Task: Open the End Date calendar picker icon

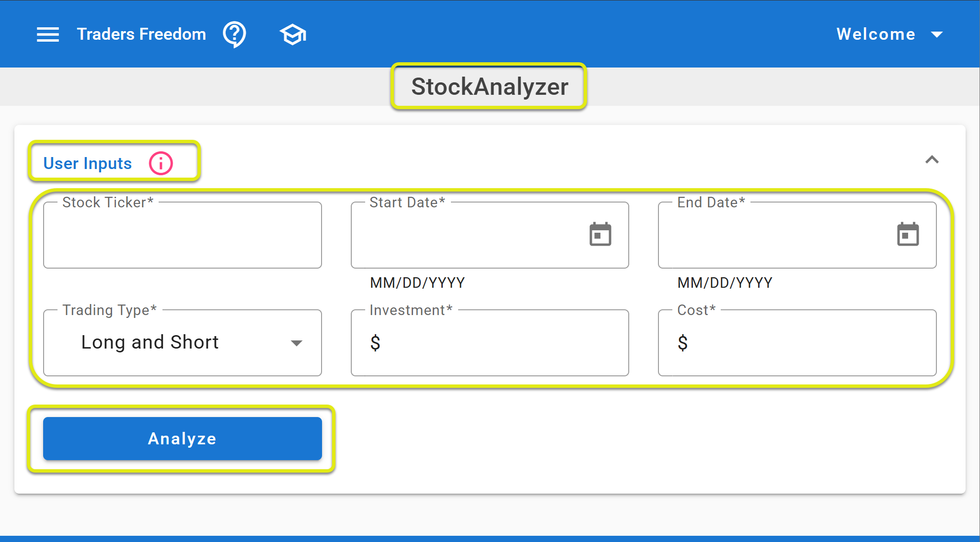Action: click(908, 235)
